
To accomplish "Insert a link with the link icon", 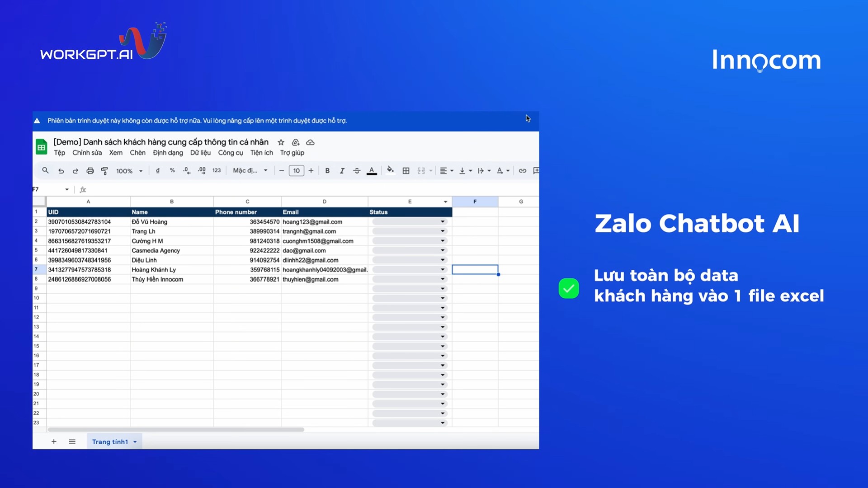I will (x=522, y=170).
